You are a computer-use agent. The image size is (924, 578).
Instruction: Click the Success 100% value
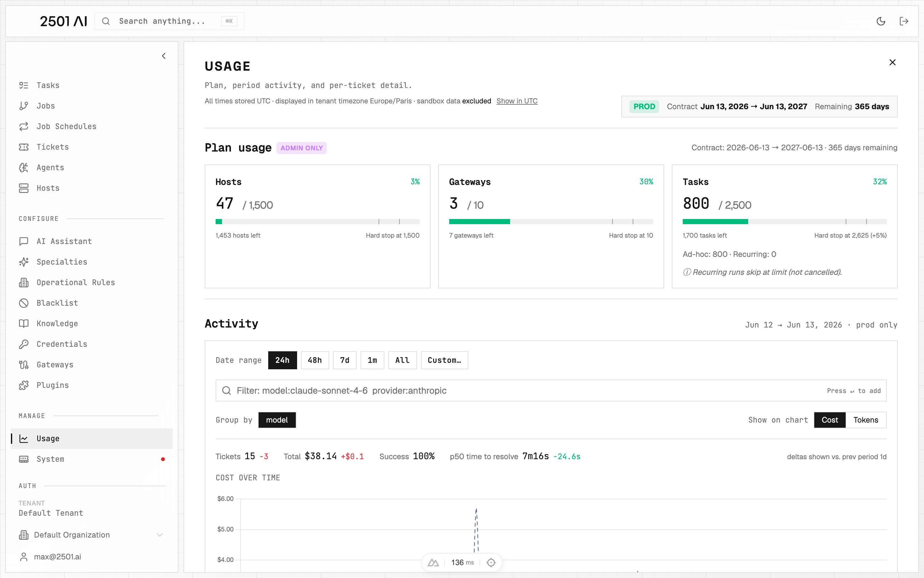pyautogui.click(x=424, y=456)
